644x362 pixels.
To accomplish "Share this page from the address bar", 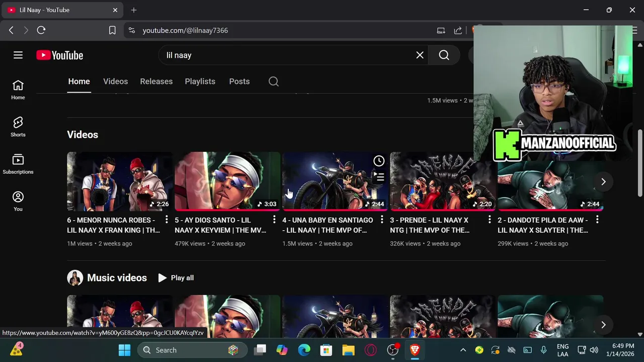I will 458,30.
